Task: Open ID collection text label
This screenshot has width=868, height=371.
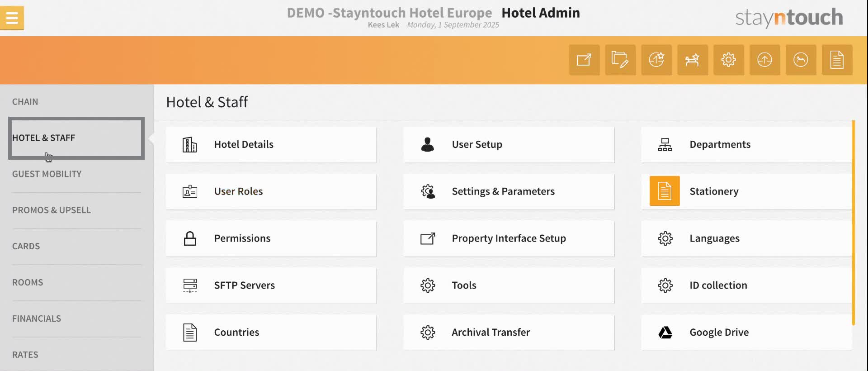Action: [x=718, y=286]
